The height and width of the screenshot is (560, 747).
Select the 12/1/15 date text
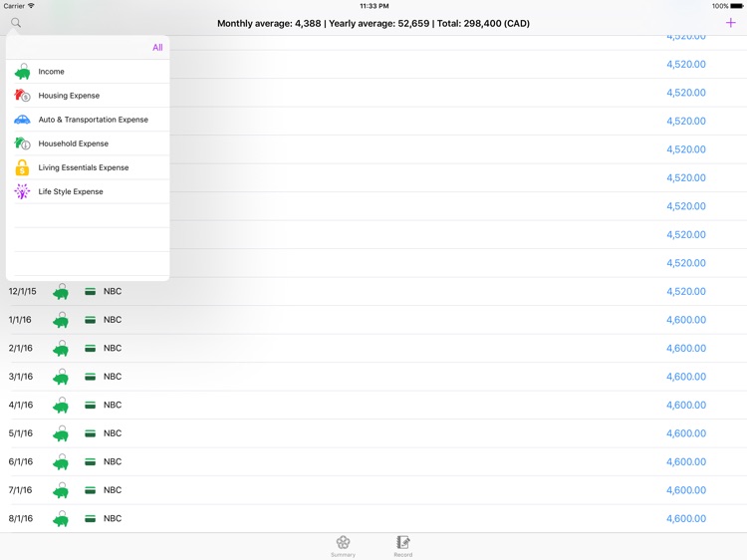coord(22,291)
